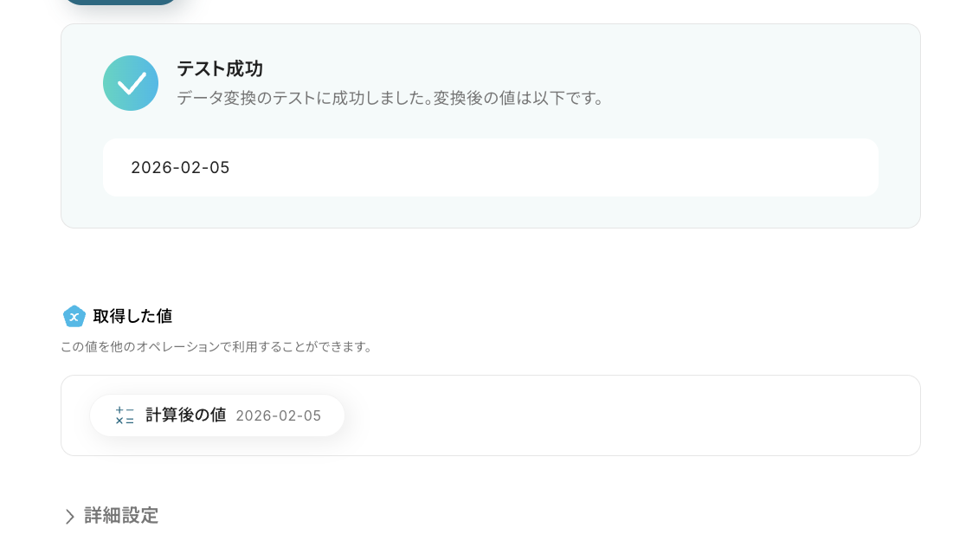
Task: Click blank space inside test success panel
Action: [x=736, y=78]
